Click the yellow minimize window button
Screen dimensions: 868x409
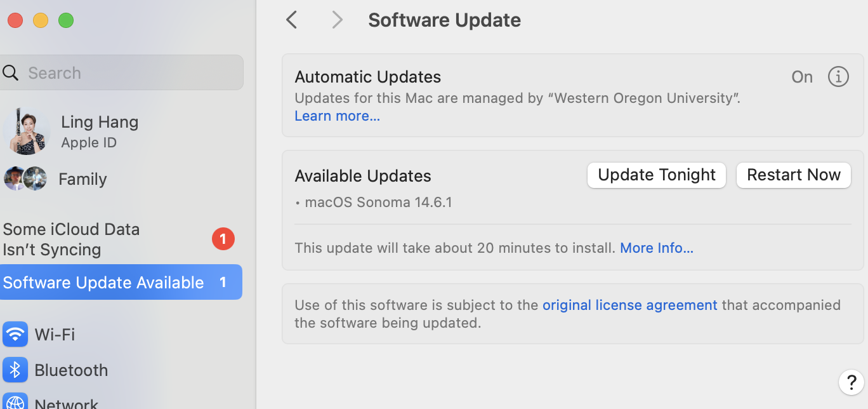click(41, 20)
